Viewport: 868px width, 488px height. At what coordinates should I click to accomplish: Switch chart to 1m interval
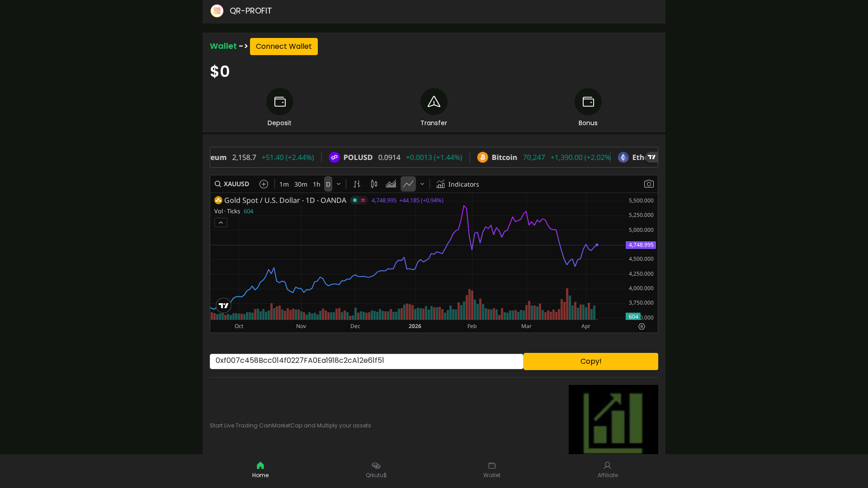(x=284, y=184)
